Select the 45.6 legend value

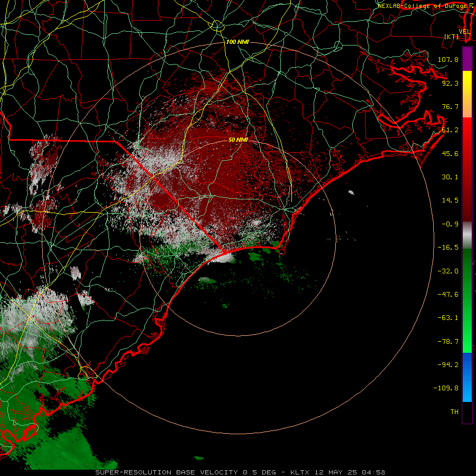[x=450, y=153]
